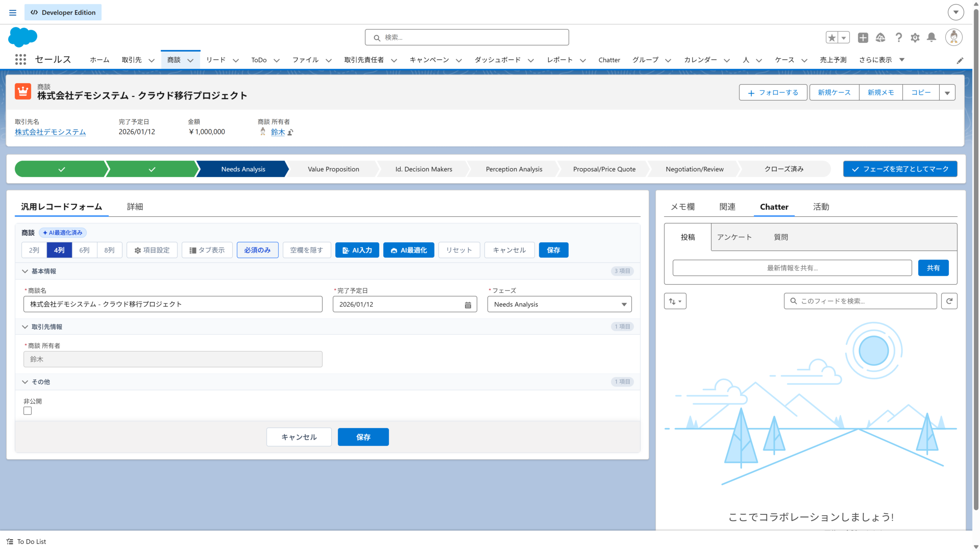Check the 非公開 checkbox
Image resolution: width=980 pixels, height=551 pixels.
28,411
